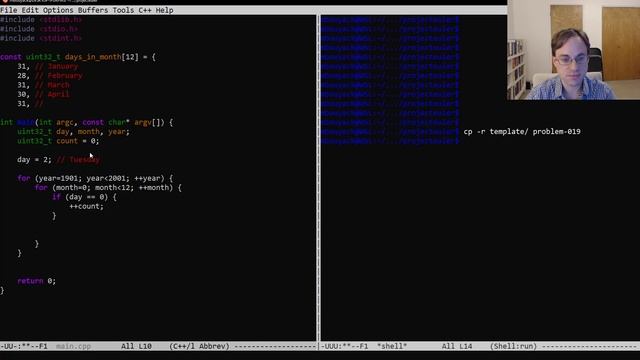
Task: Click the shell mode line status '-UUU:**--F1'
Action: (344, 346)
